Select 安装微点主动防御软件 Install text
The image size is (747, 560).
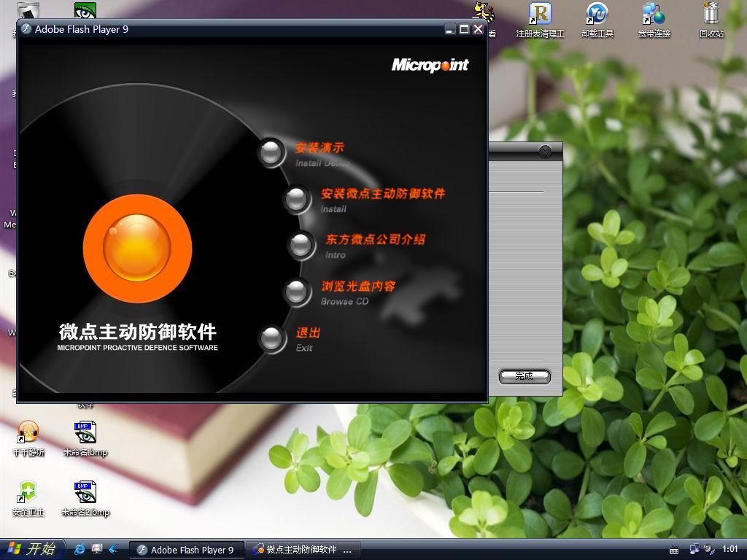pos(383,201)
